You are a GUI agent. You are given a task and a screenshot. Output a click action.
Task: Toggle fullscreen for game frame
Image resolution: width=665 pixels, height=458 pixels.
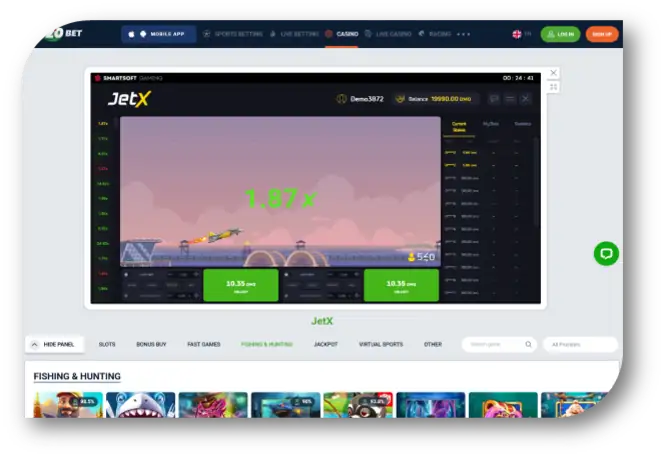click(553, 87)
